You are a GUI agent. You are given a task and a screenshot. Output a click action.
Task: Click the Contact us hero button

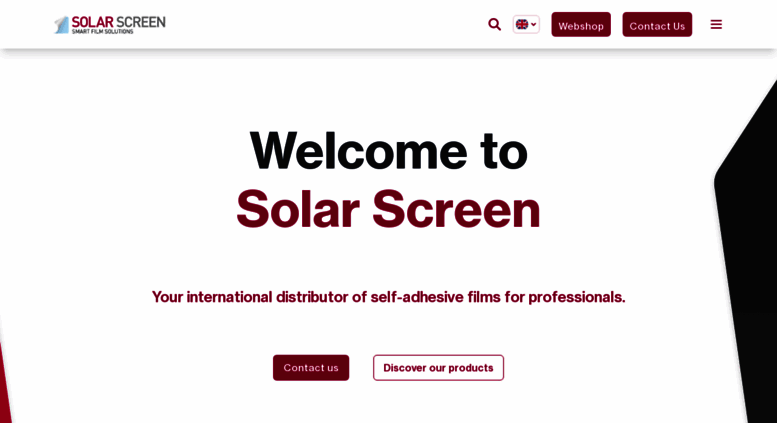311,368
